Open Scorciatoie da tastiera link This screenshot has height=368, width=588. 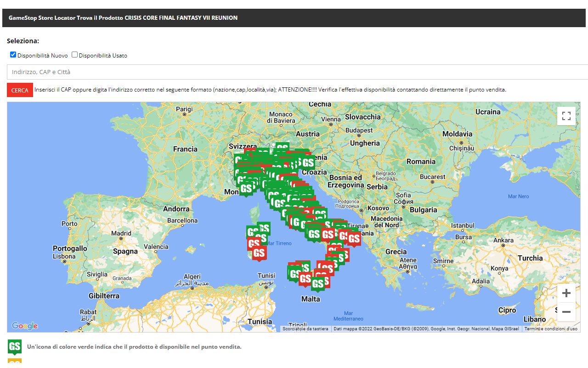(305, 329)
